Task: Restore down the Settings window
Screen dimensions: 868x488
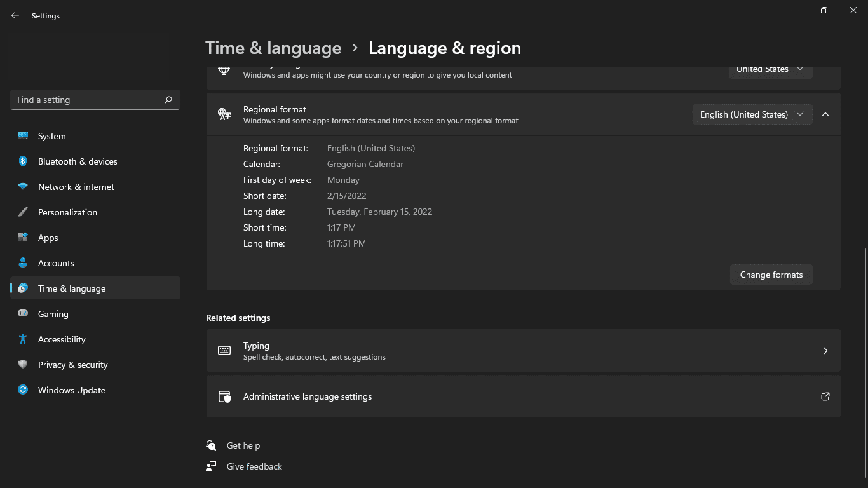Action: click(x=824, y=10)
